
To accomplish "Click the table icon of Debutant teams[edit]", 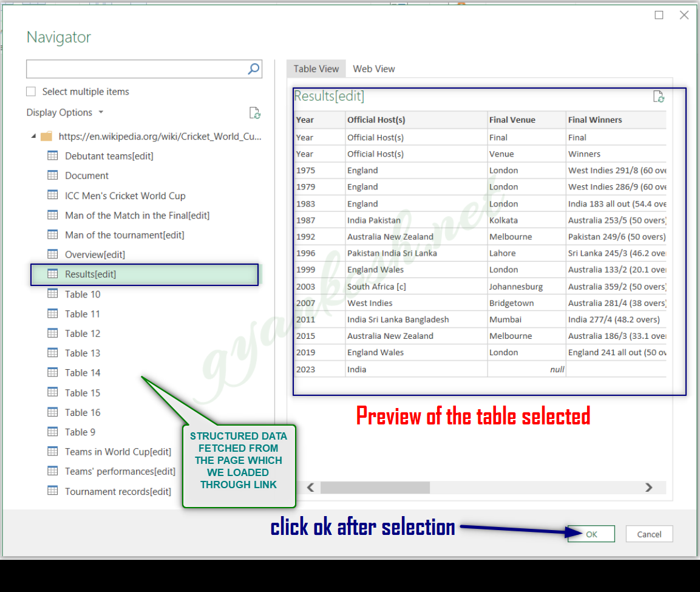I will [53, 155].
